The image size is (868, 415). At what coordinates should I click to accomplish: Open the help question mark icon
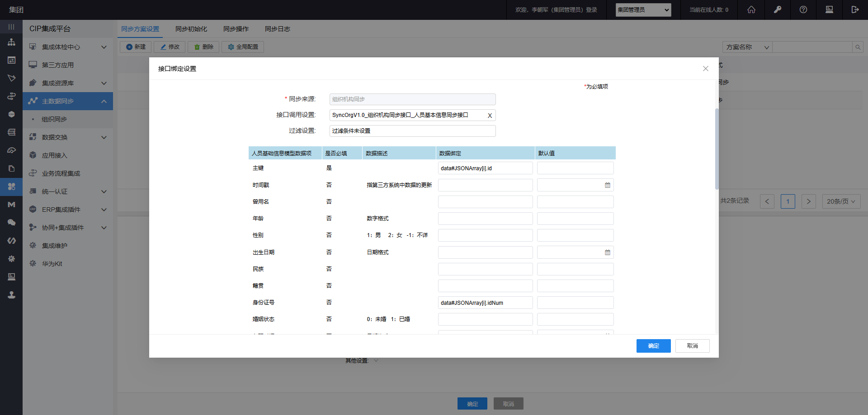(x=803, y=9)
